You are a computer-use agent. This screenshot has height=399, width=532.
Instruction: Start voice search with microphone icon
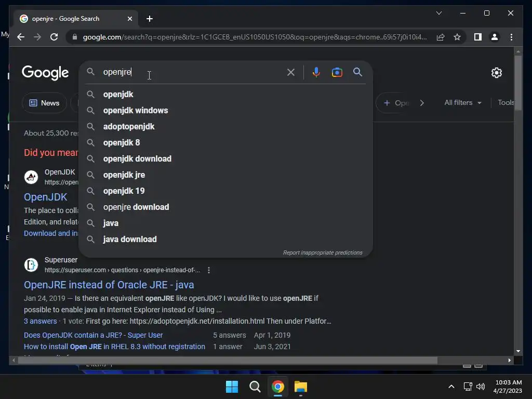point(316,72)
